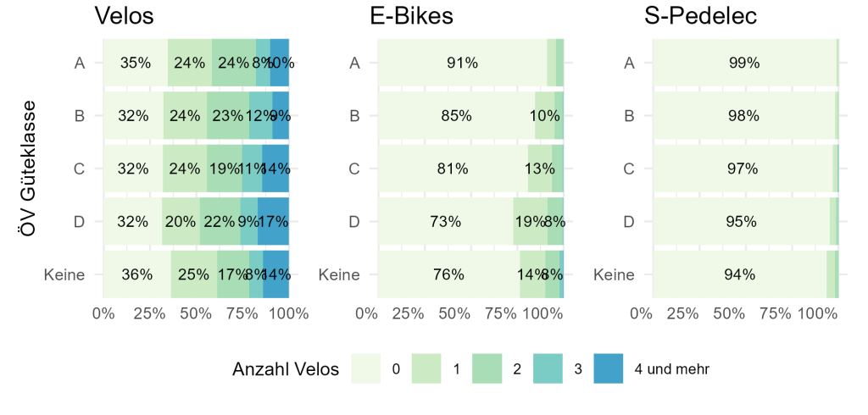This screenshot has height=415, width=868.
Task: Select the 35% segment in Velos row A
Action: coord(135,63)
